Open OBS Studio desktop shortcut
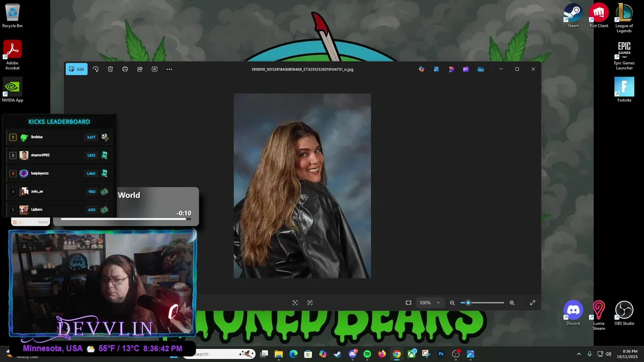Screen dimensions: 644x362 point(624,313)
